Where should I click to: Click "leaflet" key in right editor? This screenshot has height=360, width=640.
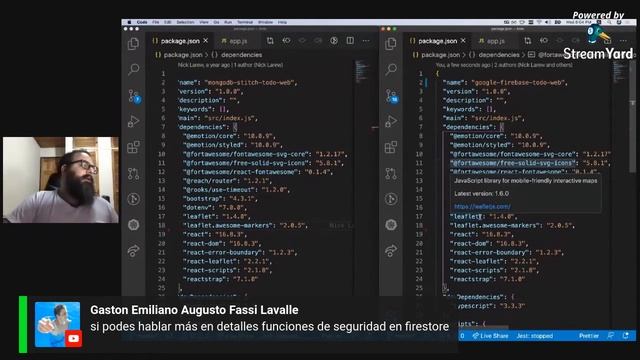coord(467,216)
